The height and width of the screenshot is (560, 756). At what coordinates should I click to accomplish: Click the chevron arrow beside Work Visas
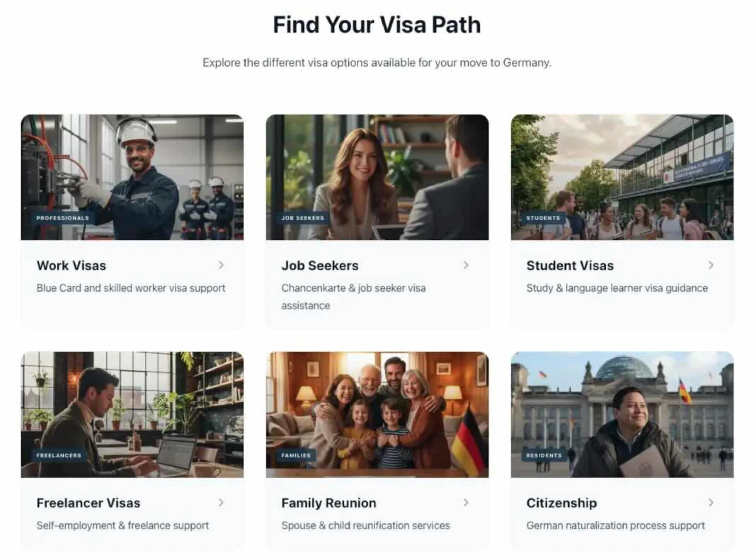click(x=221, y=265)
